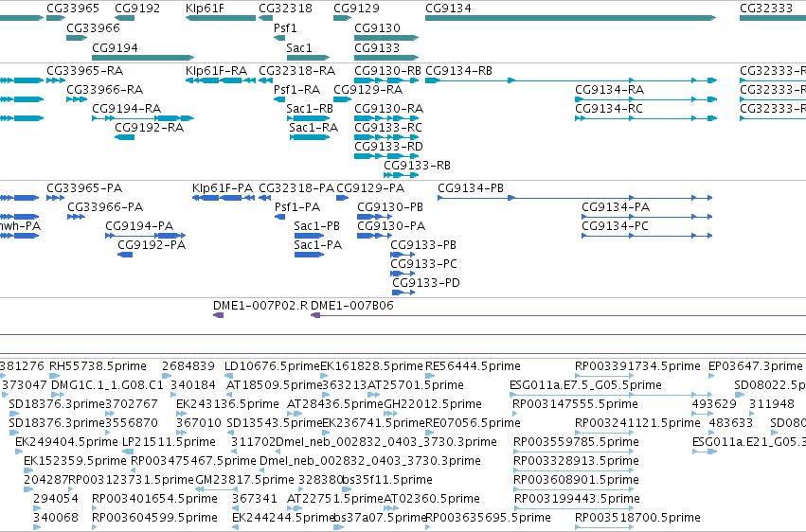Click EST ESG011a.E7.5_G05.5prime label
The height and width of the screenshot is (532, 806).
[x=585, y=385]
